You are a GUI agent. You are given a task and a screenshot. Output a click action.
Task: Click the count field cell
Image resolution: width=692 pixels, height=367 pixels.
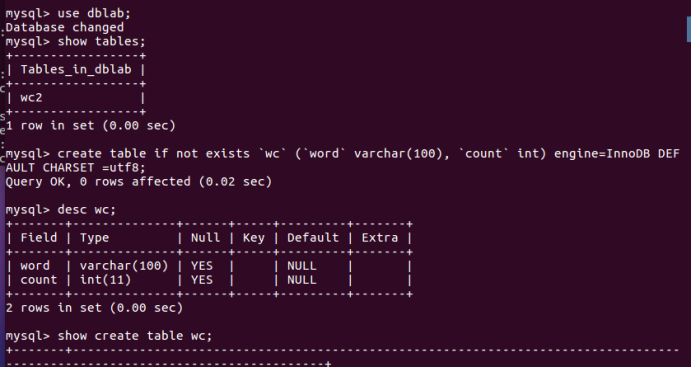(39, 280)
